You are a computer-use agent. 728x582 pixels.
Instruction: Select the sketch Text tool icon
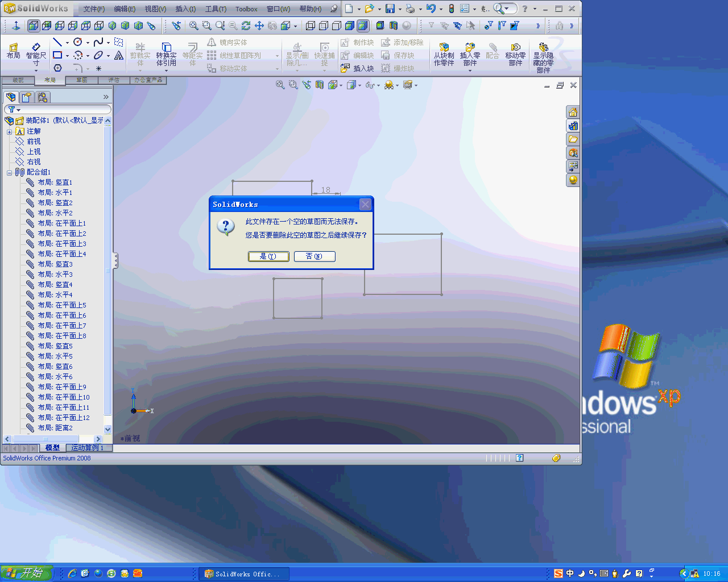(x=118, y=55)
